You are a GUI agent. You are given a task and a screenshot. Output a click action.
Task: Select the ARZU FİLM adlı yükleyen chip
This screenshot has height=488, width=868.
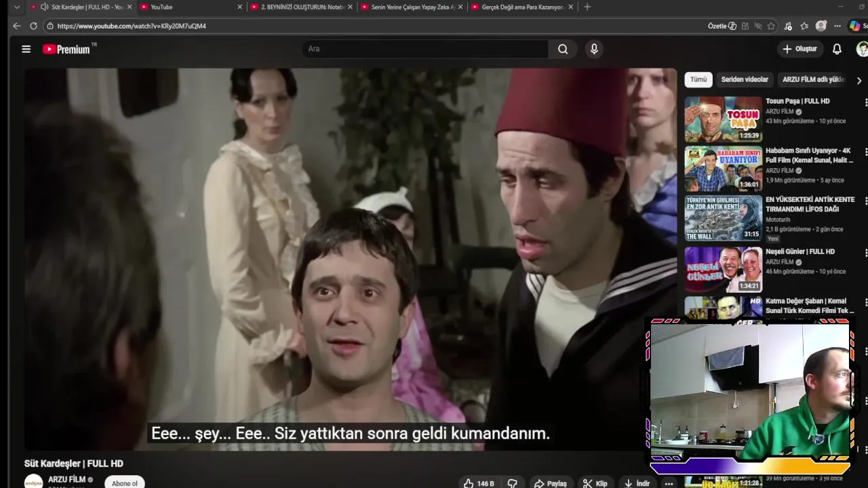813,79
